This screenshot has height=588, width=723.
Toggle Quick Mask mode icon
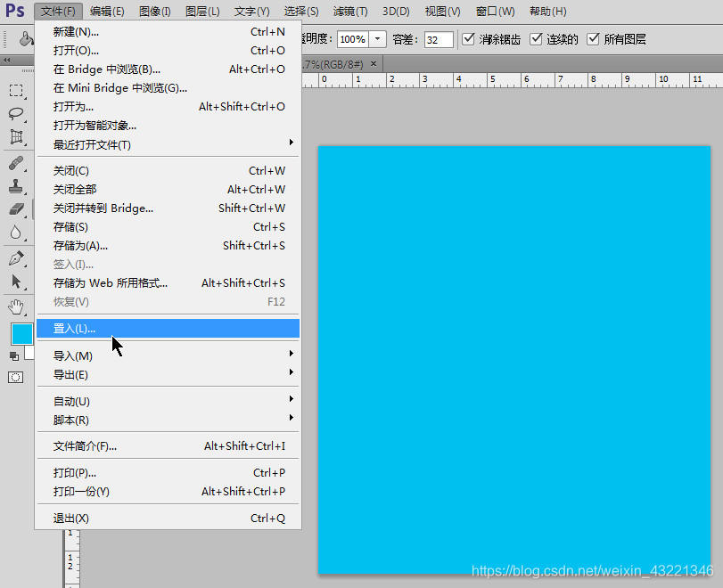point(16,378)
